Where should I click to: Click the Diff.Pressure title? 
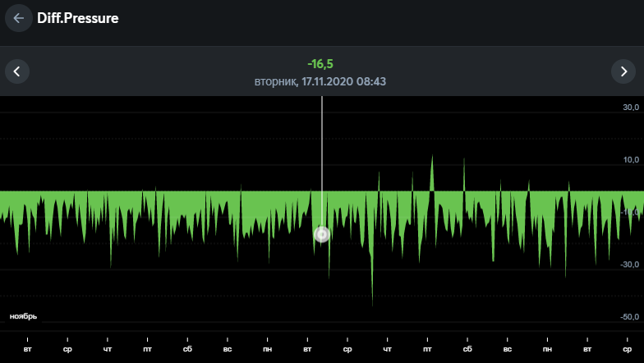(78, 18)
